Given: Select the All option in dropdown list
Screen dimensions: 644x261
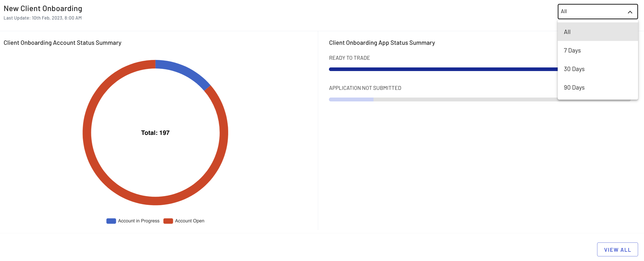Looking at the screenshot, I should coord(598,32).
